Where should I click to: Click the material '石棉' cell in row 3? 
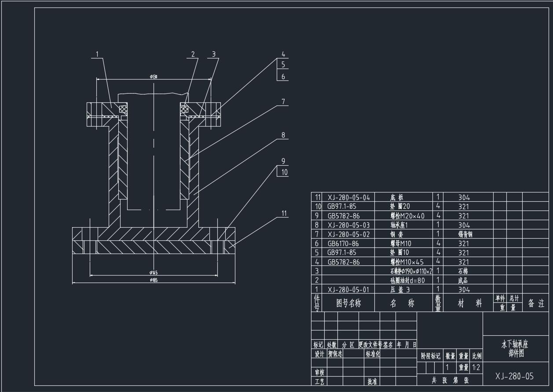click(x=463, y=271)
